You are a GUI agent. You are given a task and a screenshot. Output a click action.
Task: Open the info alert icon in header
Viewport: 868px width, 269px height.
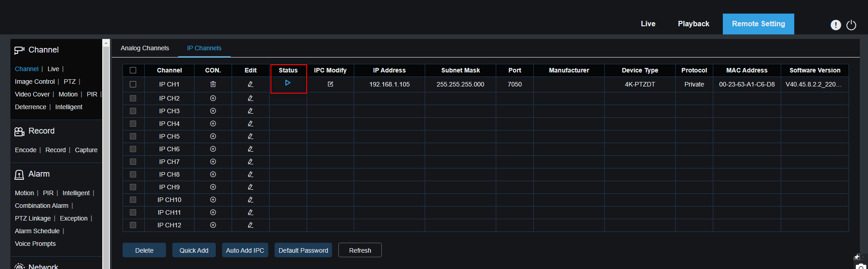(x=835, y=25)
